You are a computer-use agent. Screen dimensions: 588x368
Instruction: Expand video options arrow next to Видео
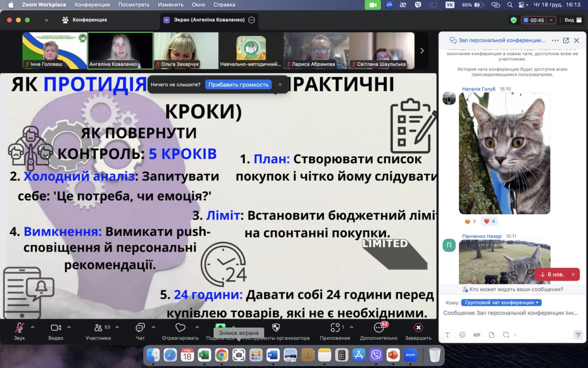pos(69,327)
